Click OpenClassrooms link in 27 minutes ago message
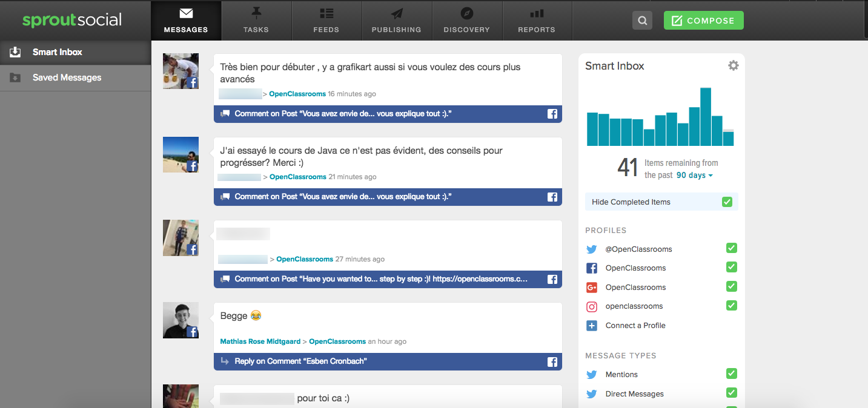The width and height of the screenshot is (868, 408). pos(305,259)
